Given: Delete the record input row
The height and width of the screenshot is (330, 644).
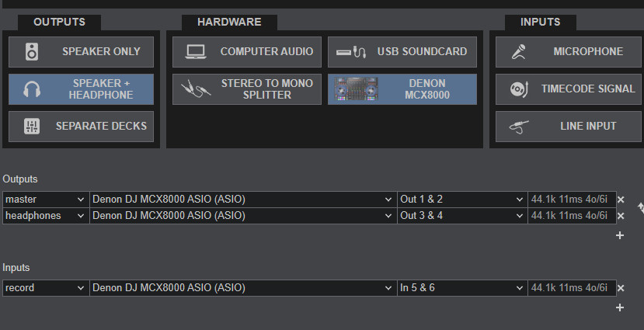Looking at the screenshot, I should [x=621, y=288].
